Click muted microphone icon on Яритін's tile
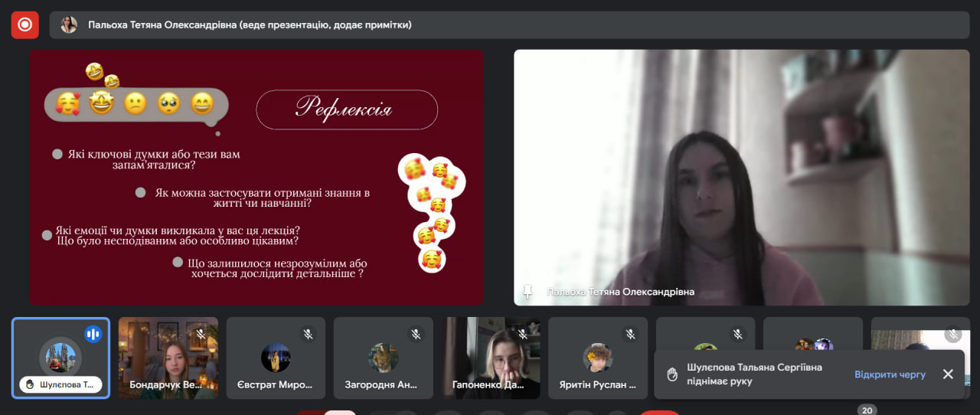The width and height of the screenshot is (980, 415). 630,335
